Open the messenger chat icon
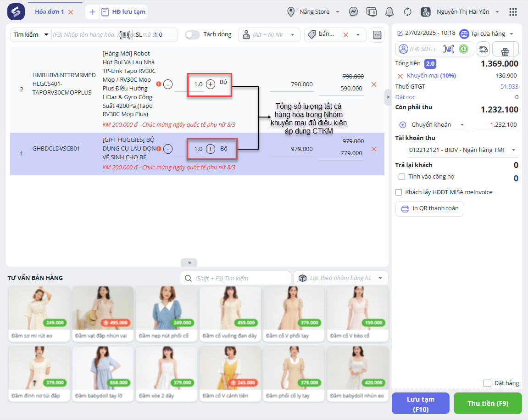 click(353, 12)
